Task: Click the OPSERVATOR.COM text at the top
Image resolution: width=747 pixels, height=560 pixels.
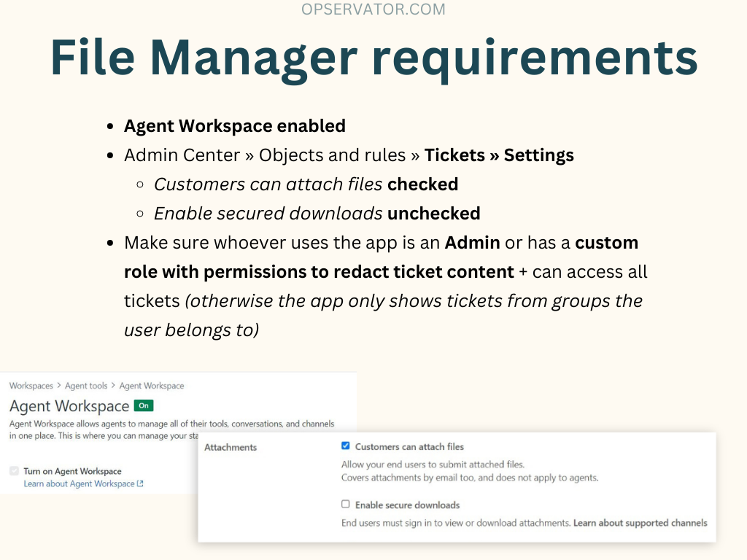Action: pos(373,9)
